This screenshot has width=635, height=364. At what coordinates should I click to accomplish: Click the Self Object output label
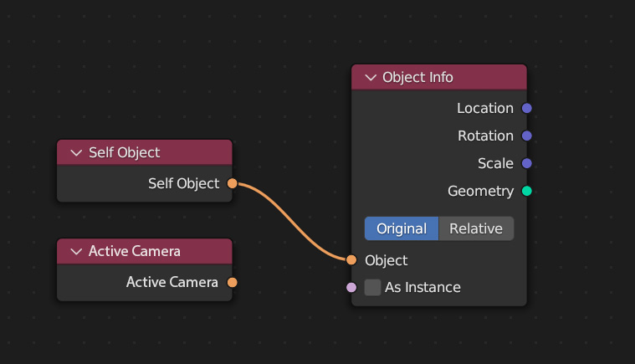183,184
